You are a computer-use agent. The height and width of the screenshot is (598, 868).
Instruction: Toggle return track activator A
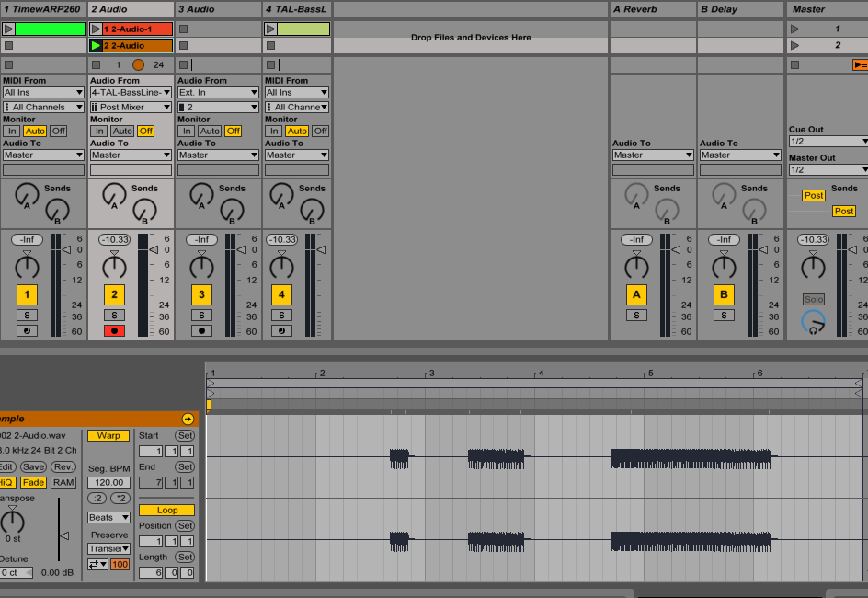tap(636, 294)
